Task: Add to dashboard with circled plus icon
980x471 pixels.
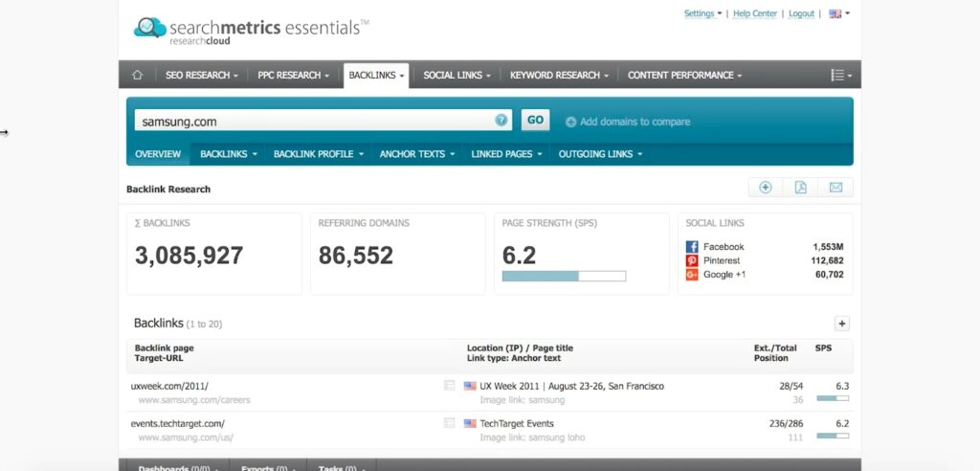Action: [x=766, y=187]
